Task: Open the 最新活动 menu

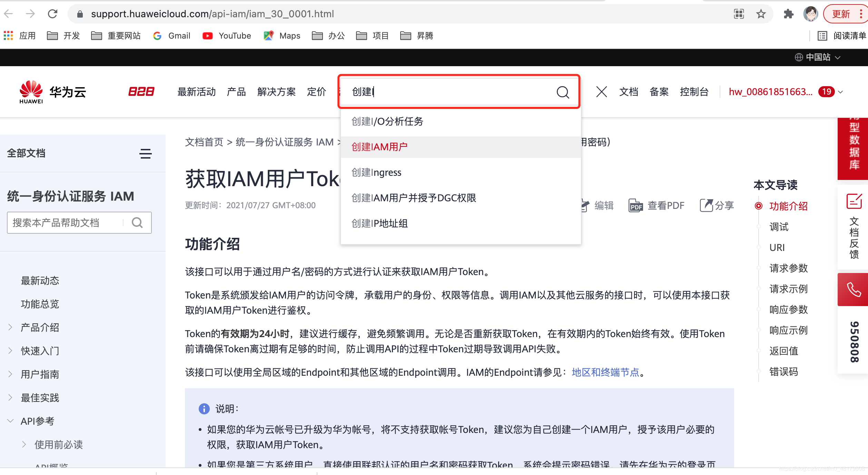Action: tap(196, 92)
